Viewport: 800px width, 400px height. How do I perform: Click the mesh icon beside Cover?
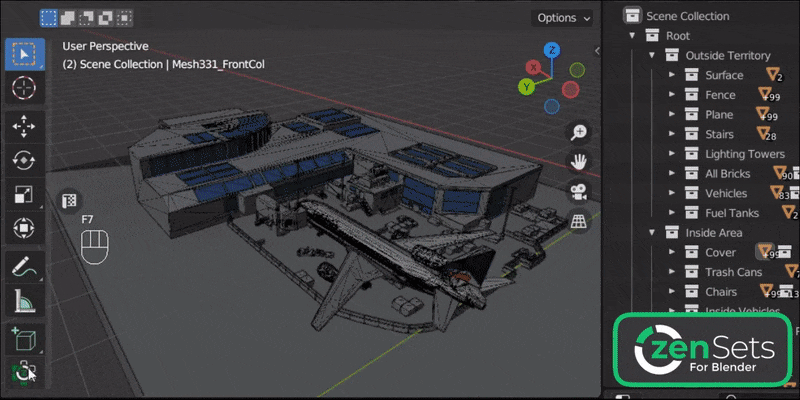pos(764,251)
